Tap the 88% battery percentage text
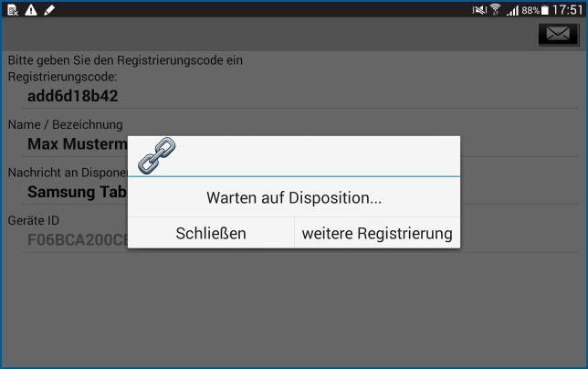588x369 pixels. [x=530, y=10]
